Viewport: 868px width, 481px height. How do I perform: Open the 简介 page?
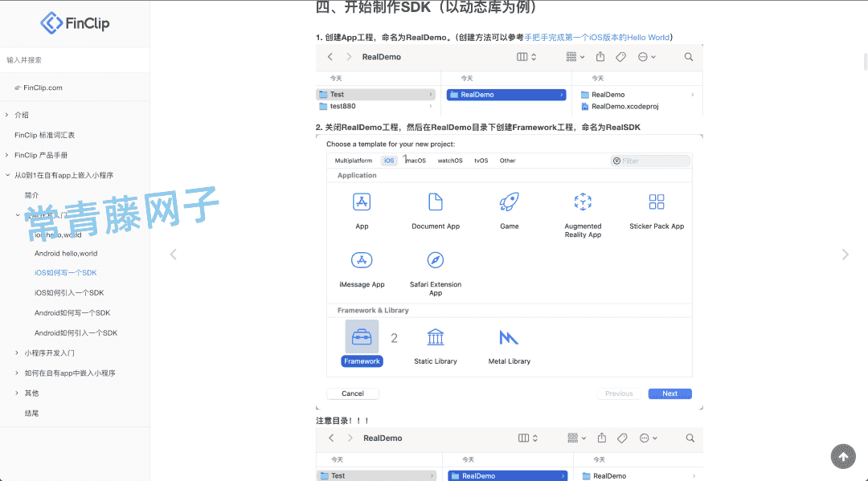31,195
